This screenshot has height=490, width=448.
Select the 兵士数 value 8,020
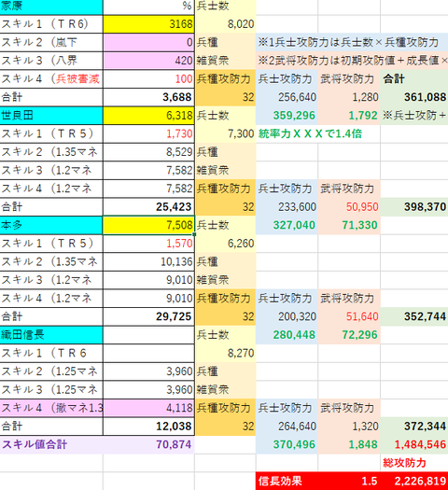point(225,24)
